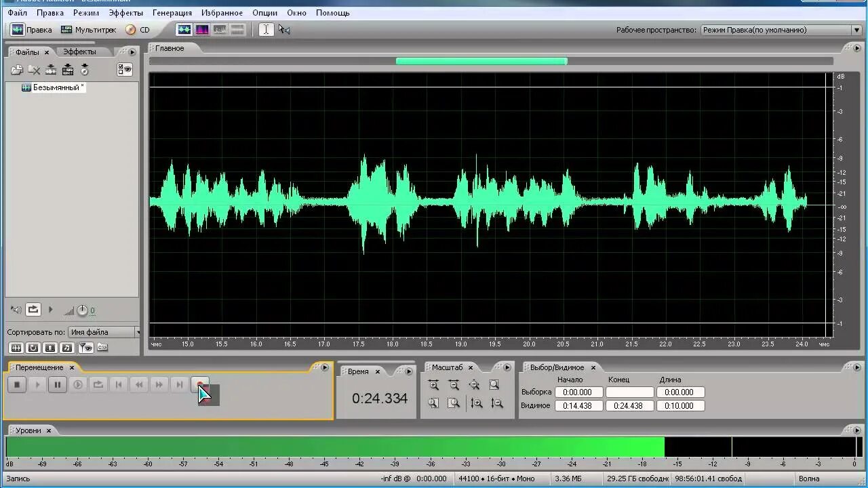This screenshot has width=868, height=488.
Task: Click the Pause transport button
Action: (x=58, y=385)
